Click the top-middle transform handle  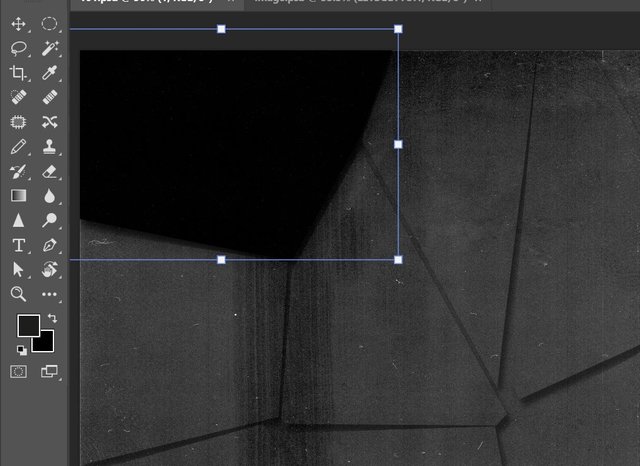pyautogui.click(x=221, y=29)
